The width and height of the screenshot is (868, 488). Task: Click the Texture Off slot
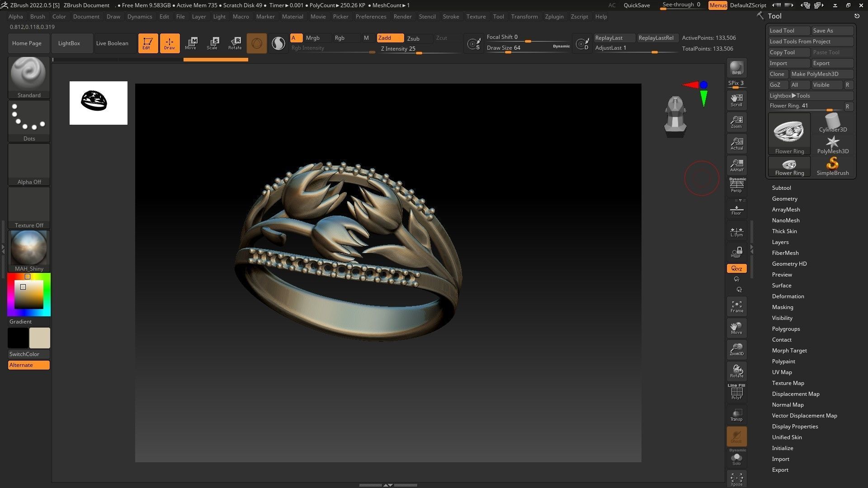pos(29,208)
